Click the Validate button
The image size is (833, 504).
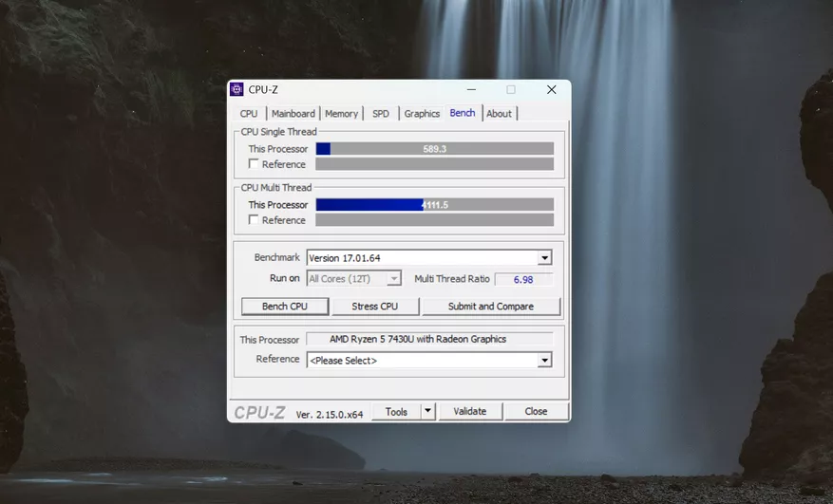pos(469,412)
